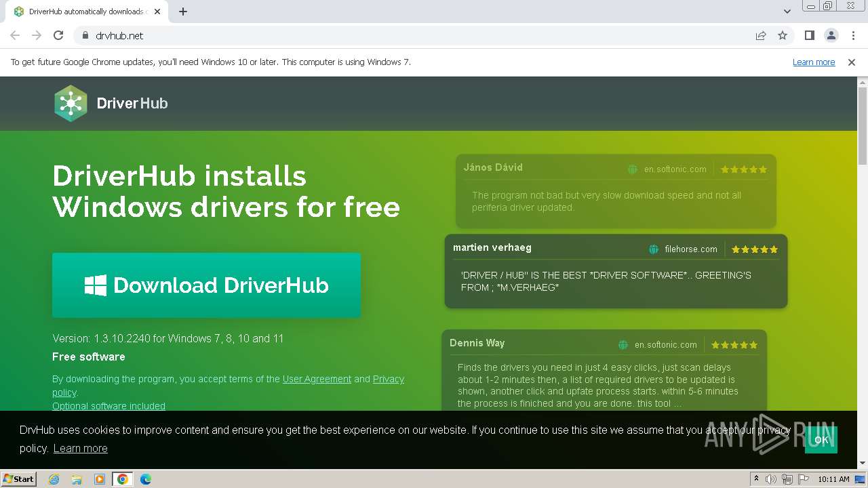Viewport: 868px width, 488px height.
Task: Open the network status tray icon
Action: click(x=787, y=479)
